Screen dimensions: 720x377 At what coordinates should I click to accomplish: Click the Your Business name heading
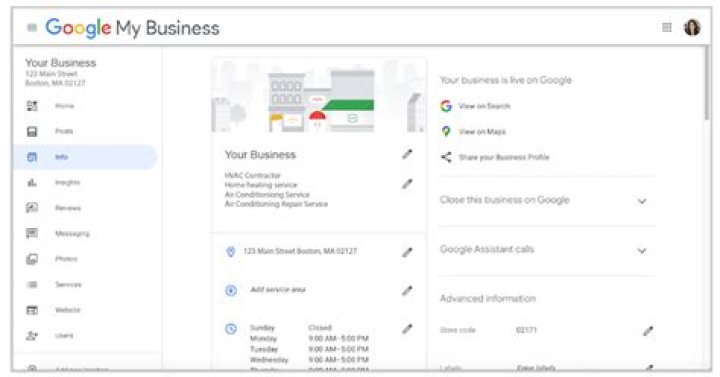click(260, 155)
